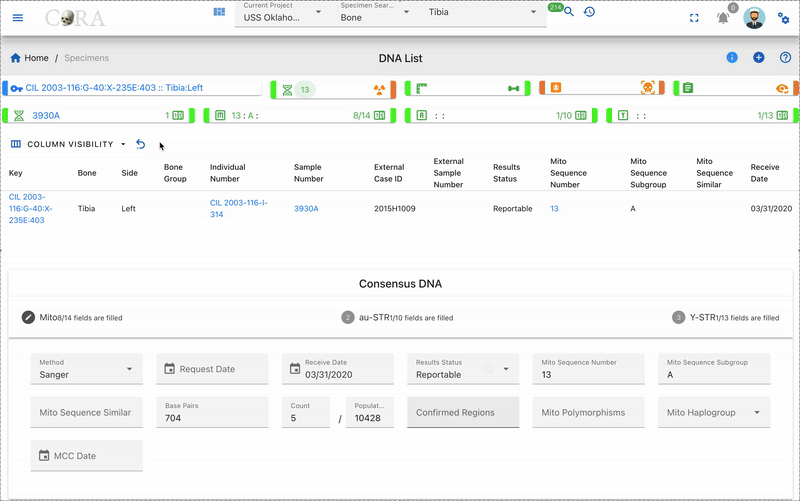Click the Y-STR Y icon chip
This screenshot has width=800, height=501.
coord(623,115)
